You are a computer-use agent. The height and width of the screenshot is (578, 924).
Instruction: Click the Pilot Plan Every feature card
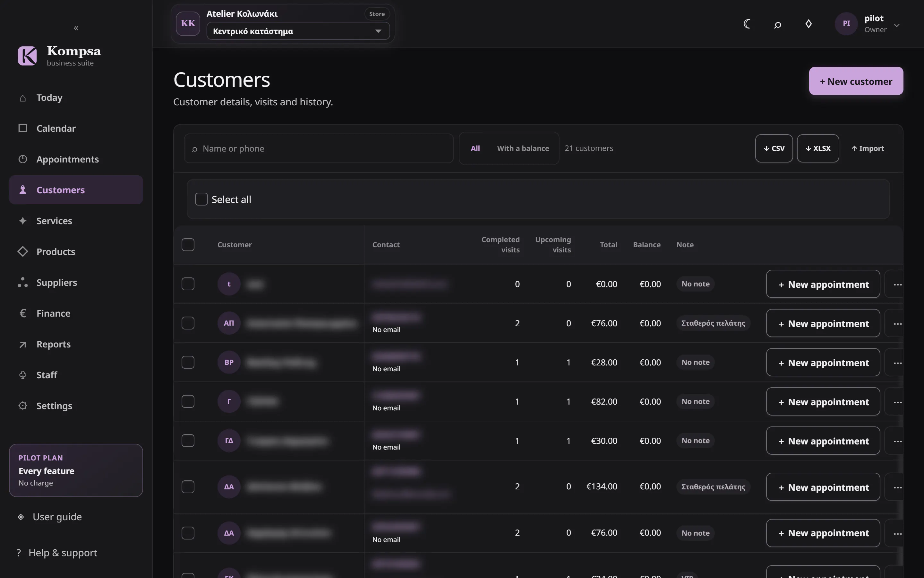(76, 470)
